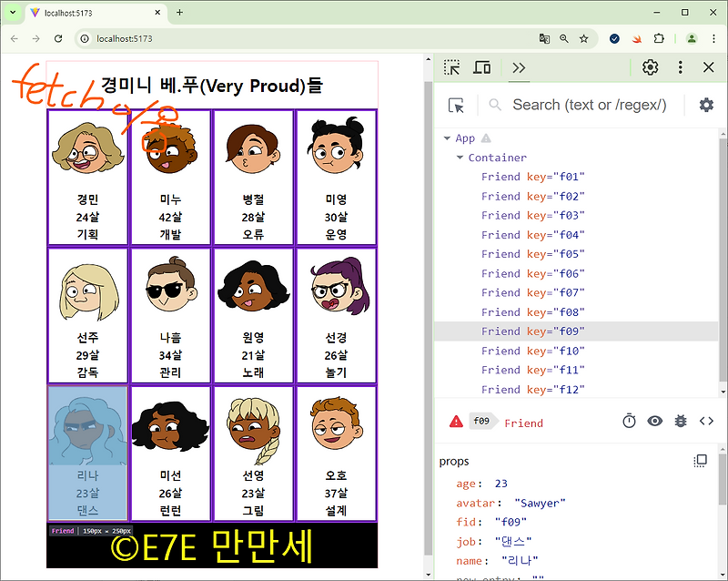The width and height of the screenshot is (728, 581).
Task: Open the DevTools three-dot menu
Action: (680, 67)
